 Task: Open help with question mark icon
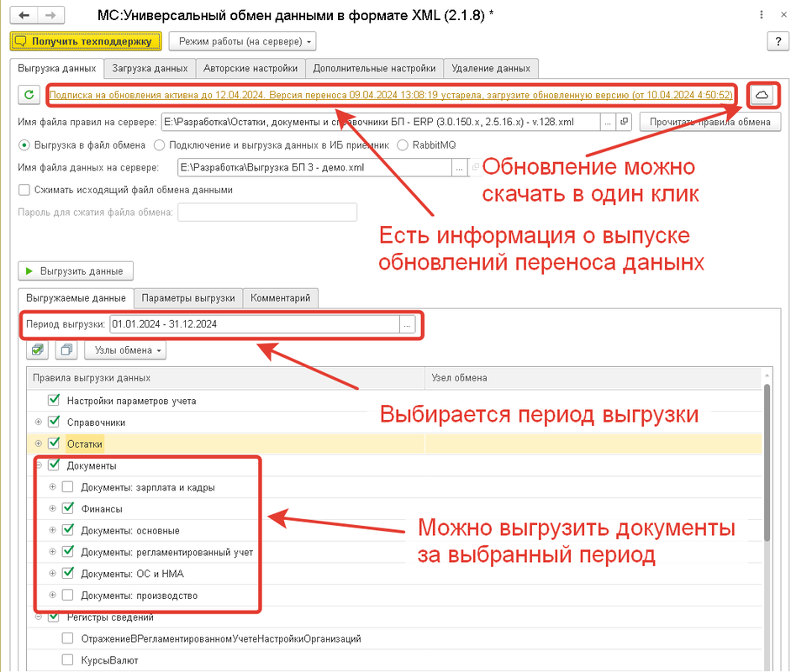pyautogui.click(x=778, y=42)
